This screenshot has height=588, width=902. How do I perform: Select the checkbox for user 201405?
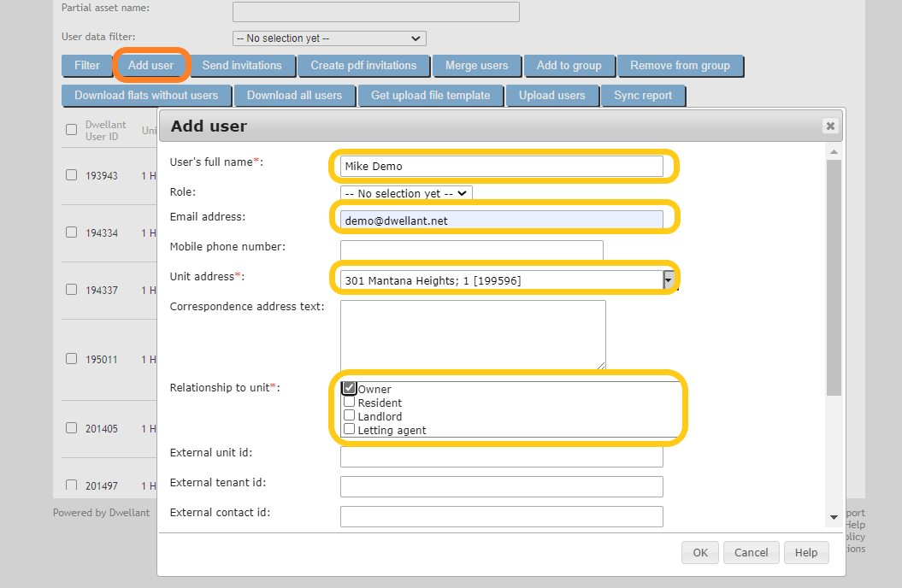coord(71,429)
